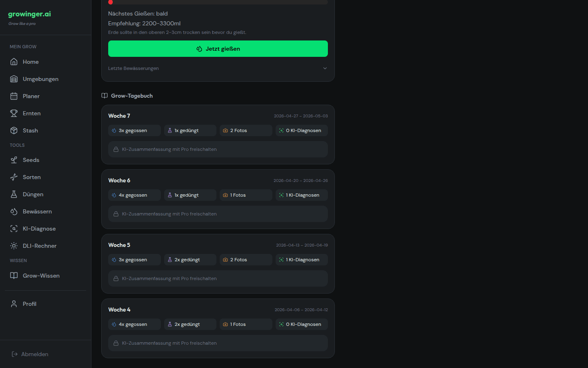The width and height of the screenshot is (588, 368).
Task: Click date range 2026-04-06 – 2026-04-12
Action: click(301, 310)
